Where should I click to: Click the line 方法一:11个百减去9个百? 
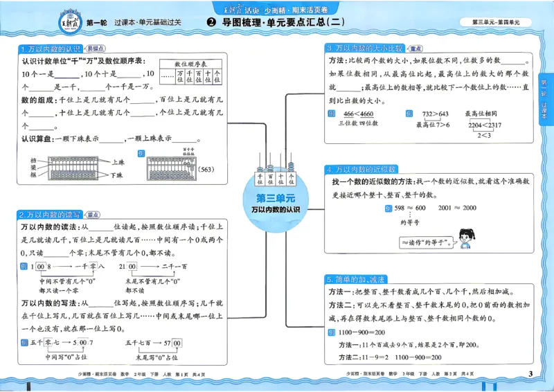(409, 345)
